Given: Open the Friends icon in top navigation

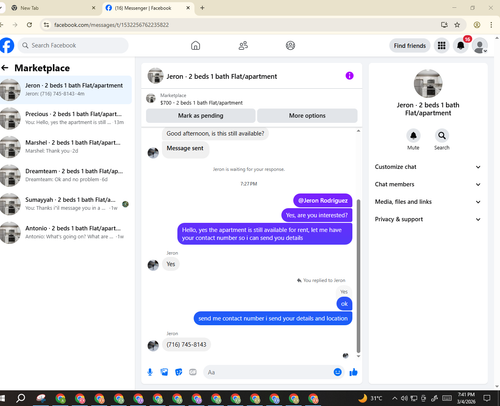Looking at the screenshot, I should [x=243, y=45].
